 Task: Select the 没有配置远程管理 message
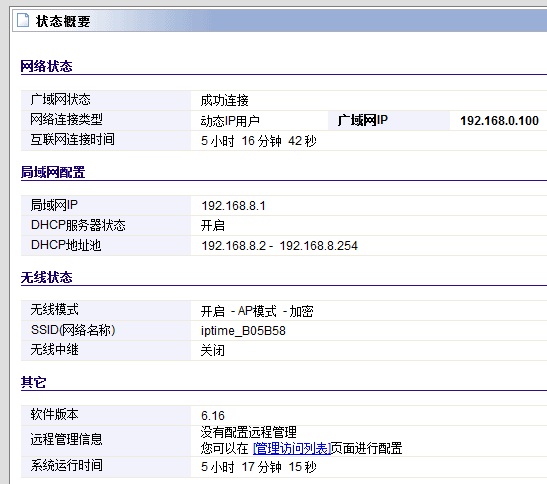(x=248, y=432)
